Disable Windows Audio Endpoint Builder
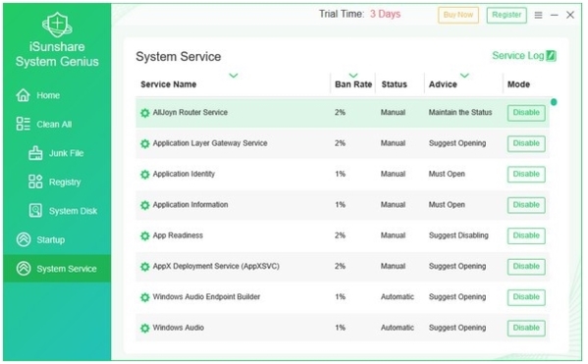The width and height of the screenshot is (588, 364). tap(526, 297)
